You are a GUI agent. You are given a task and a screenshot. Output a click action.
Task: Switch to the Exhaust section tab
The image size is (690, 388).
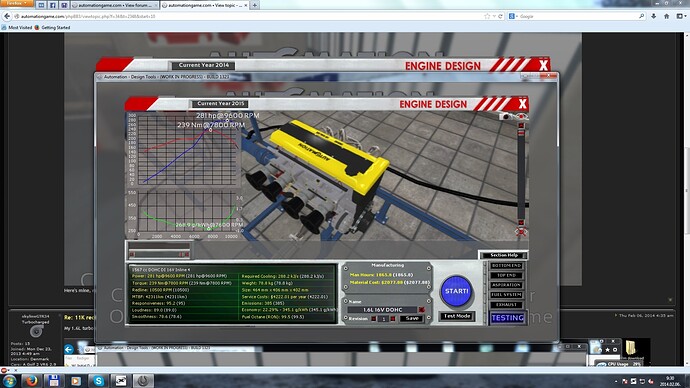click(506, 304)
